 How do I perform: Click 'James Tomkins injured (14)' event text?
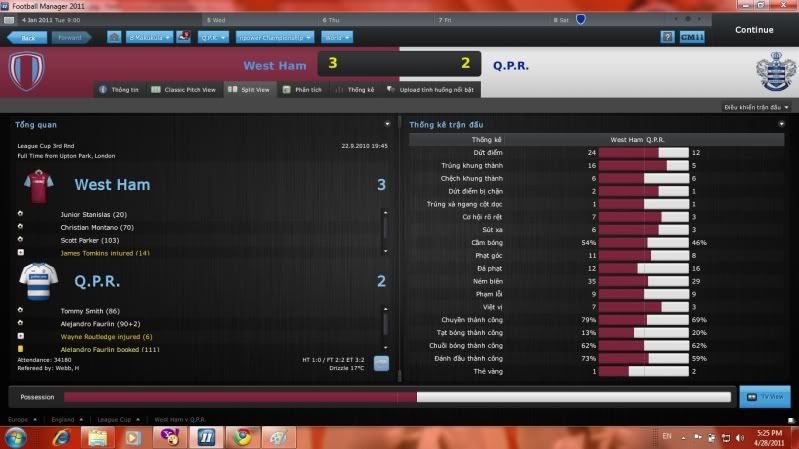tap(105, 253)
